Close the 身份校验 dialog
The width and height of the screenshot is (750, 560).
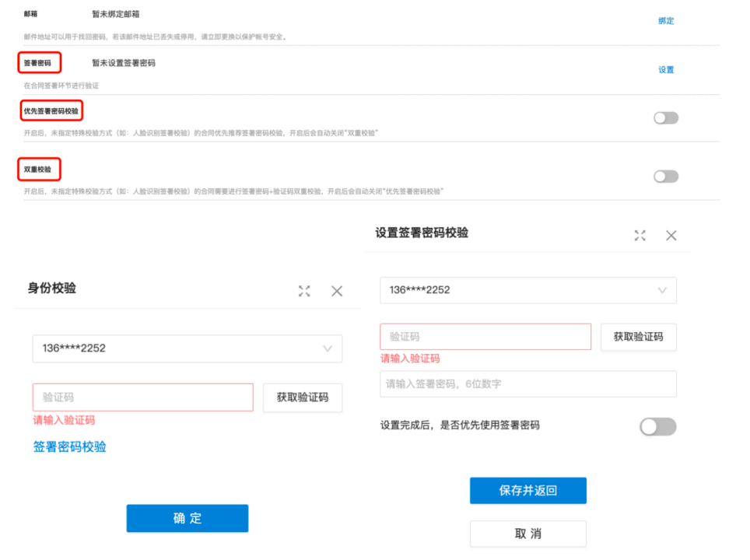click(337, 292)
